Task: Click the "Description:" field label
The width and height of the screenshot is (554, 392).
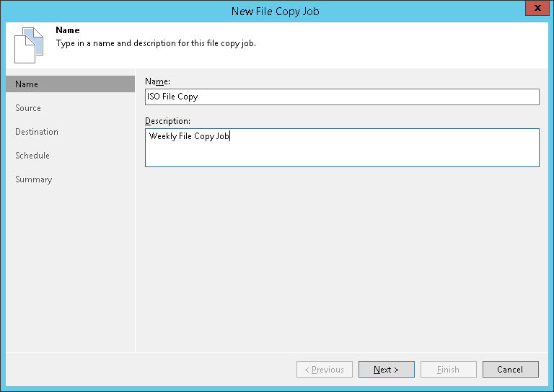Action: (167, 120)
